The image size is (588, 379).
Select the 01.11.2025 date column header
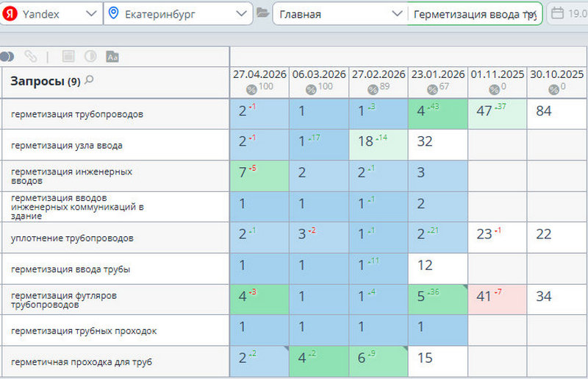click(x=498, y=74)
